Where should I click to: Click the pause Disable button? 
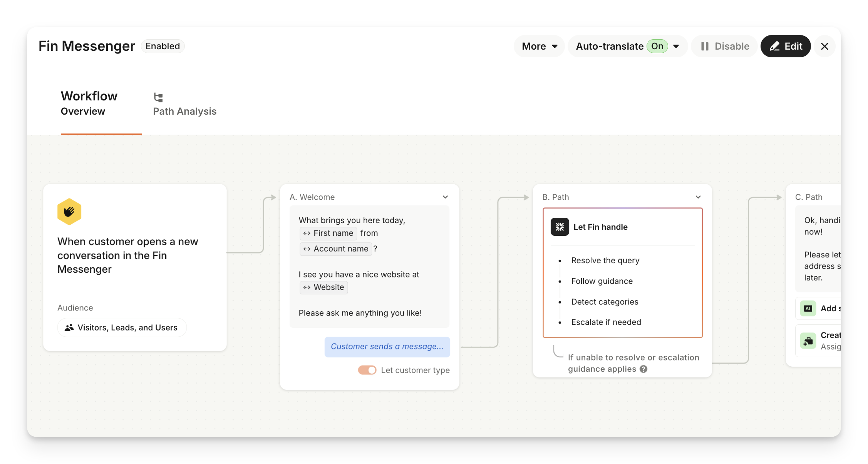click(x=724, y=46)
